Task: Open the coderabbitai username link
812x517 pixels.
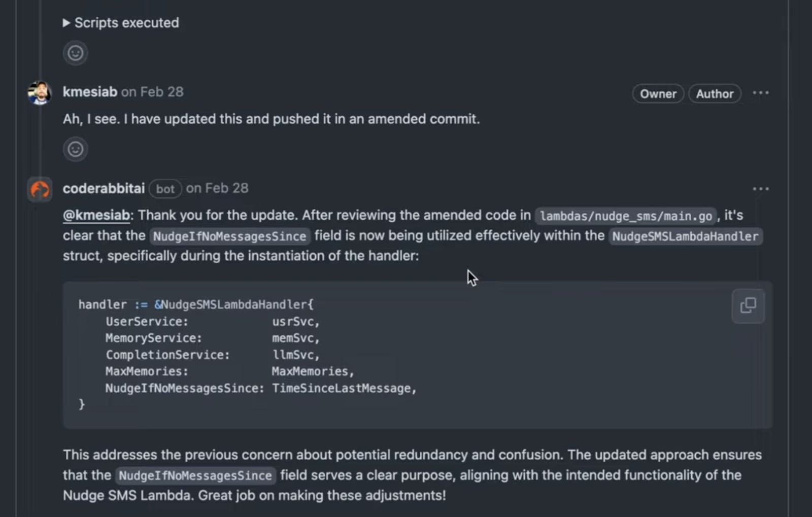Action: [x=104, y=188]
